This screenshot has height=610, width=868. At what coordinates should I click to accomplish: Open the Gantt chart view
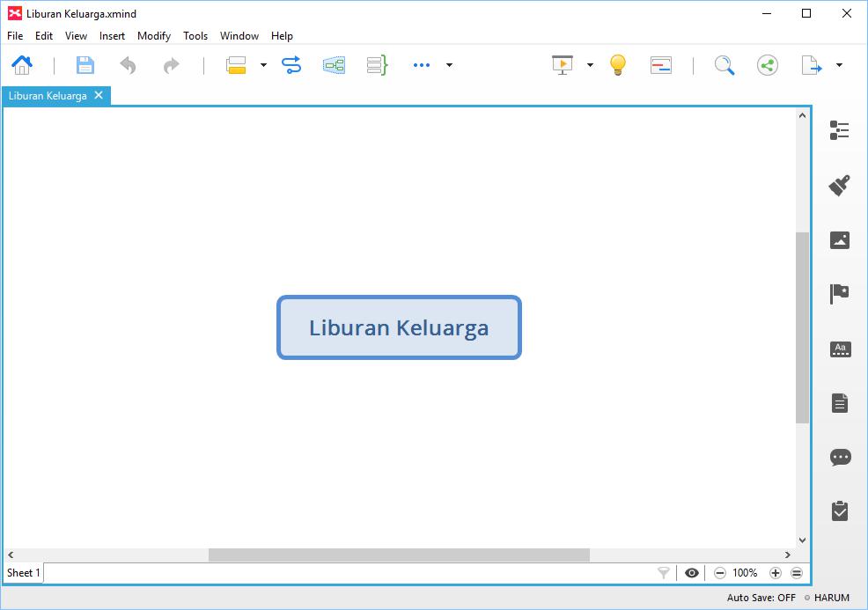click(661, 65)
